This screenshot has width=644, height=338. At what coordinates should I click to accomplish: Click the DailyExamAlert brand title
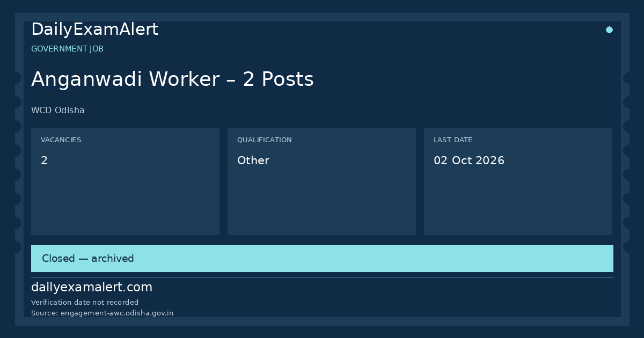pos(94,30)
